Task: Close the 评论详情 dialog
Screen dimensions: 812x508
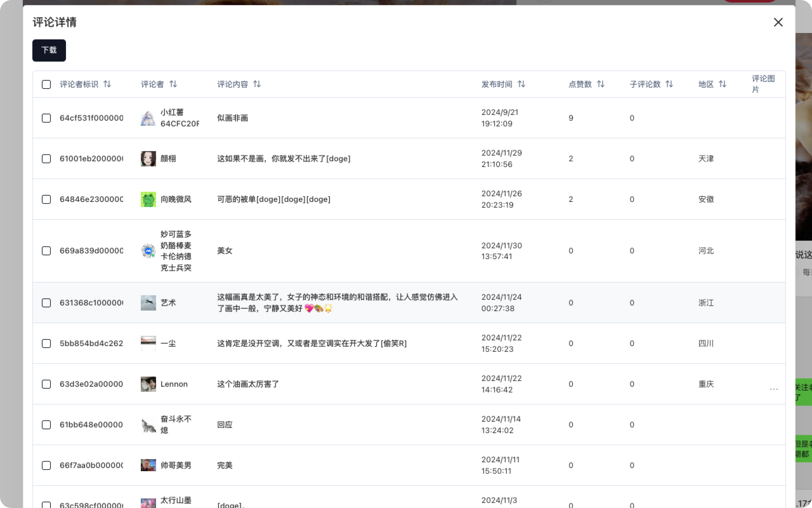Action: 778,22
